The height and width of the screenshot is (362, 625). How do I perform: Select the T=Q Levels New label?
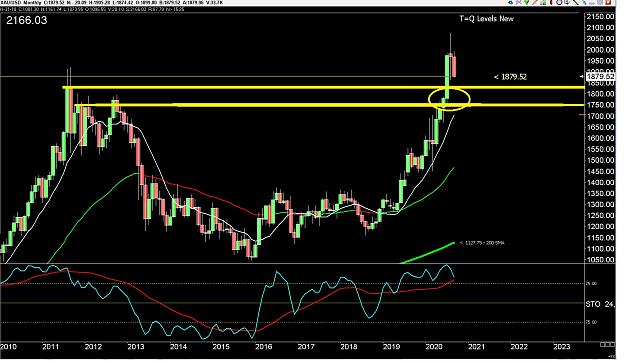pyautogui.click(x=486, y=19)
